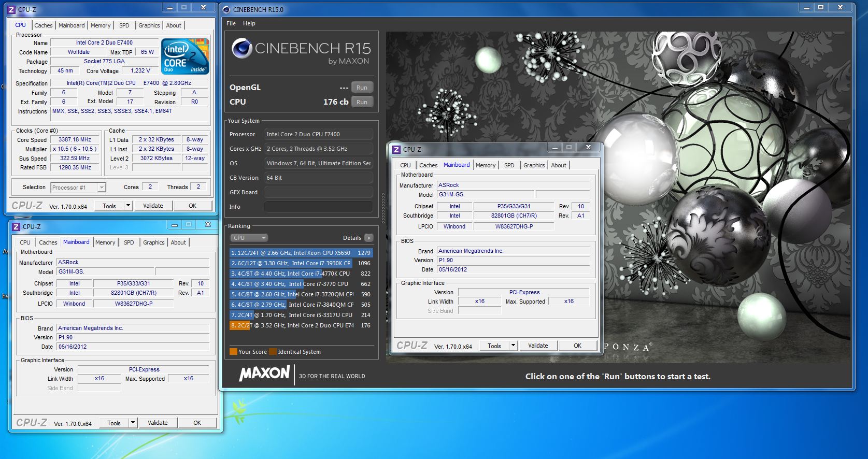Select ranking row 7 Intel Core i5-3317U

click(301, 315)
